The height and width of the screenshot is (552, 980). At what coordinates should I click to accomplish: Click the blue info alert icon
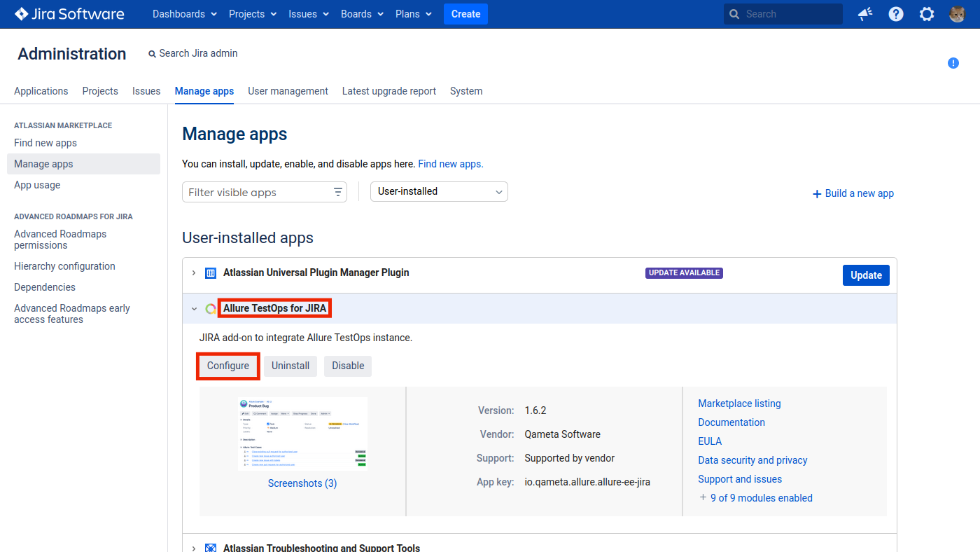953,63
